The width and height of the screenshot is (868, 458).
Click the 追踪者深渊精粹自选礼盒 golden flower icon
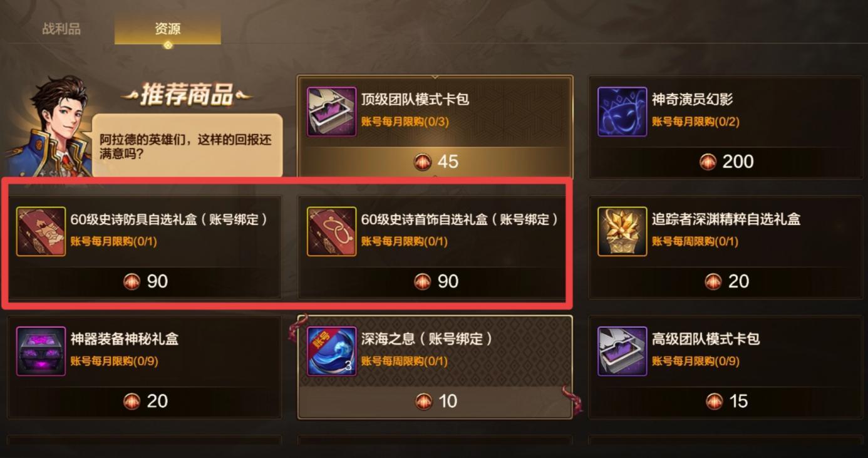[622, 231]
